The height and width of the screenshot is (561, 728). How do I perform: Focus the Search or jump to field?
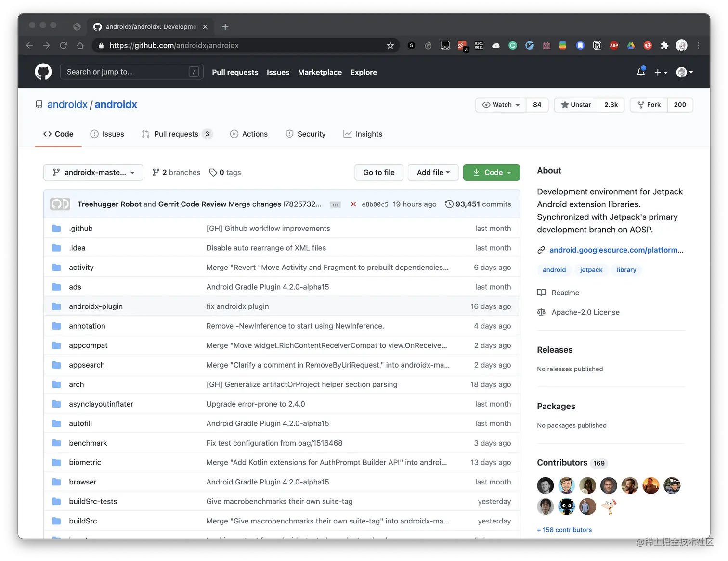131,72
